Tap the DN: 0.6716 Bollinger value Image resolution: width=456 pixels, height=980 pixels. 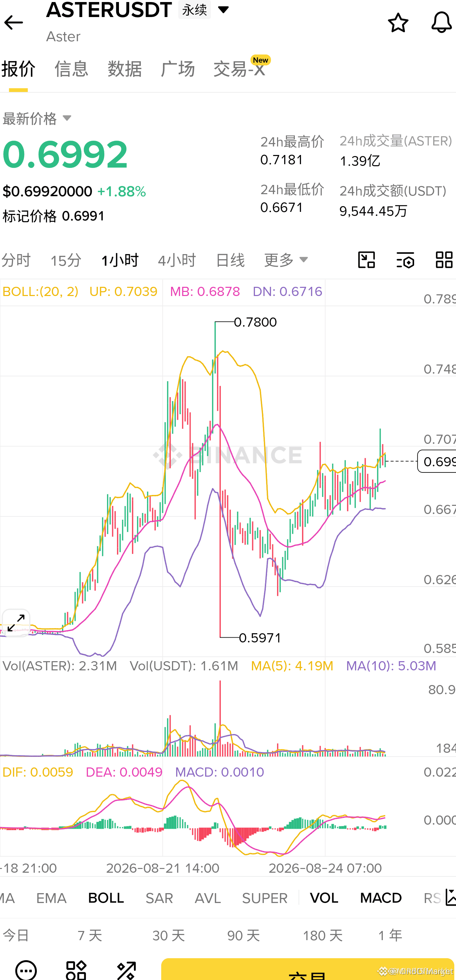(287, 292)
